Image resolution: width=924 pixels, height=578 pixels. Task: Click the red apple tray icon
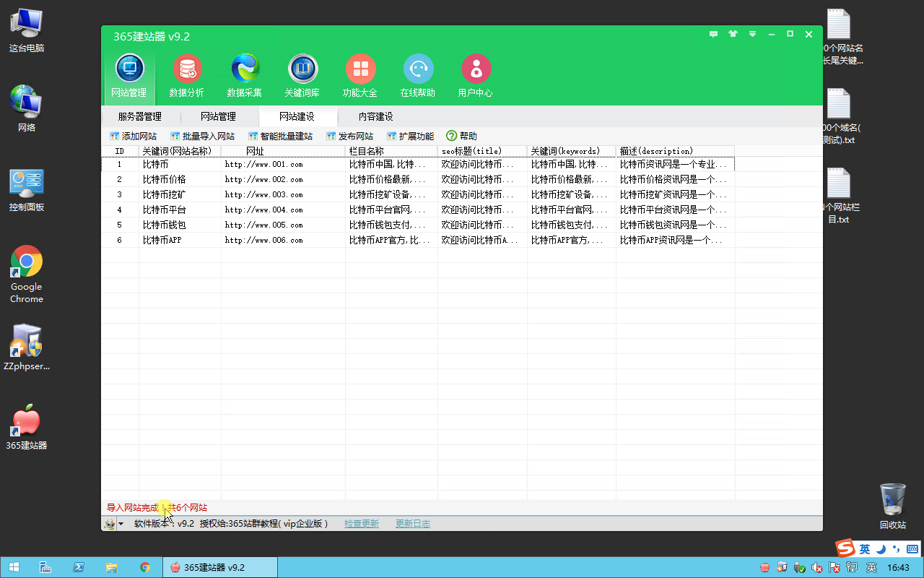(765, 568)
